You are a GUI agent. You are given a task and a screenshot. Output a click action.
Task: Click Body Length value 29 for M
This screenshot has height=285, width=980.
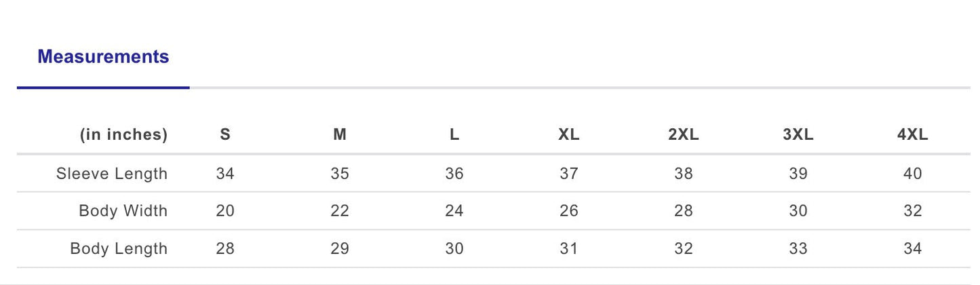(340, 249)
